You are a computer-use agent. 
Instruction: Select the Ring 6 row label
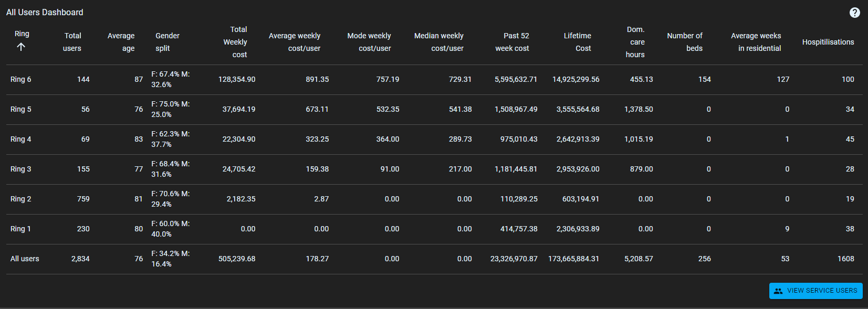coord(21,79)
